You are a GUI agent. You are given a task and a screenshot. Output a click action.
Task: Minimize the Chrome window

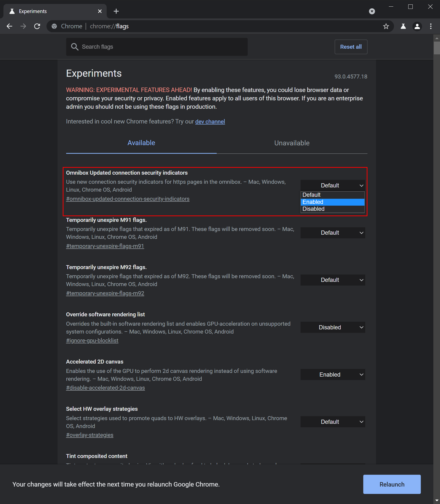tap(391, 7)
